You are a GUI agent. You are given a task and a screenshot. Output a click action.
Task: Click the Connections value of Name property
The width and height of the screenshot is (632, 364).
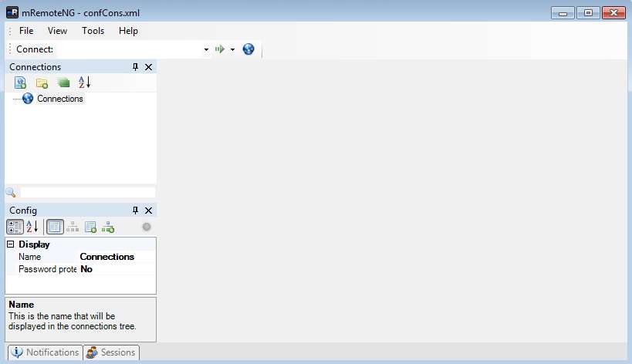coord(106,257)
